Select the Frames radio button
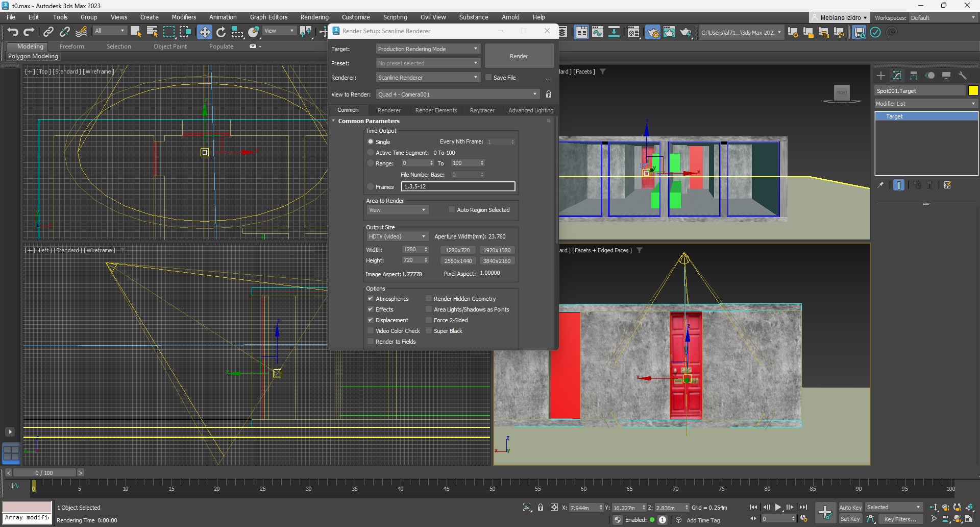 point(371,187)
